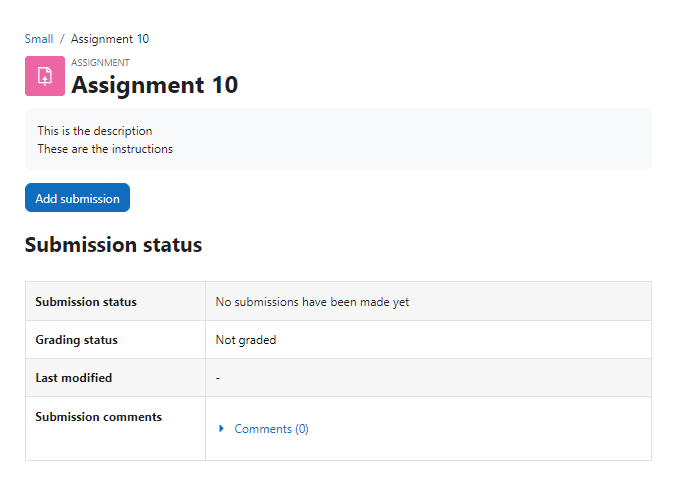Click the Submission status section heading
The width and height of the screenshot is (689, 483).
(113, 245)
